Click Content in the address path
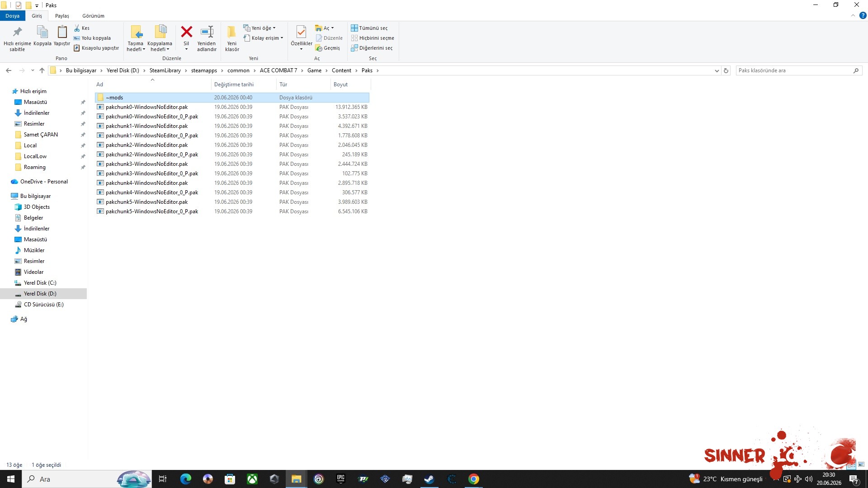The width and height of the screenshot is (868, 488). (341, 70)
